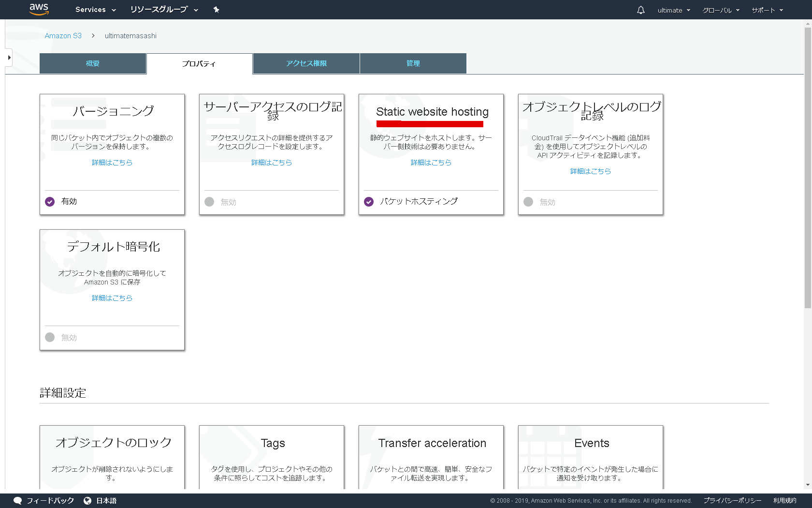Image resolution: width=812 pixels, height=508 pixels.
Task: Open the Tags card title
Action: coord(273,443)
